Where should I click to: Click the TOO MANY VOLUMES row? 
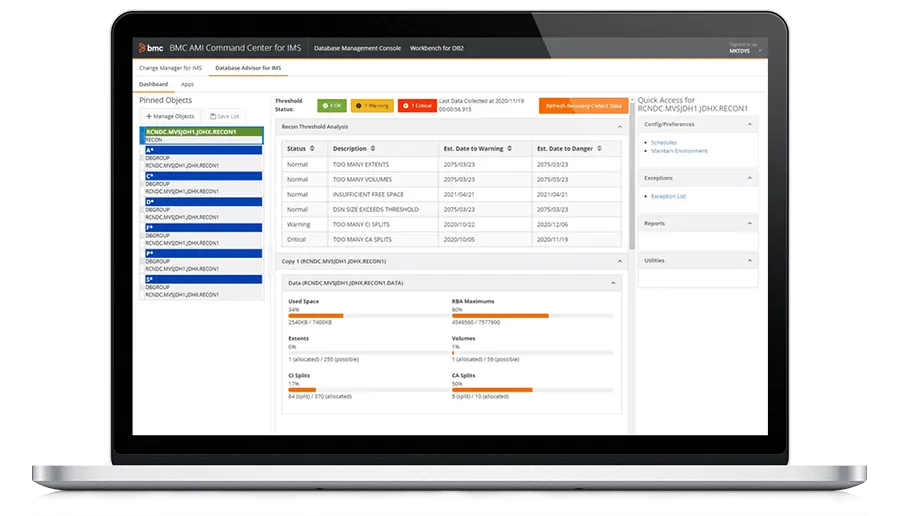(451, 180)
